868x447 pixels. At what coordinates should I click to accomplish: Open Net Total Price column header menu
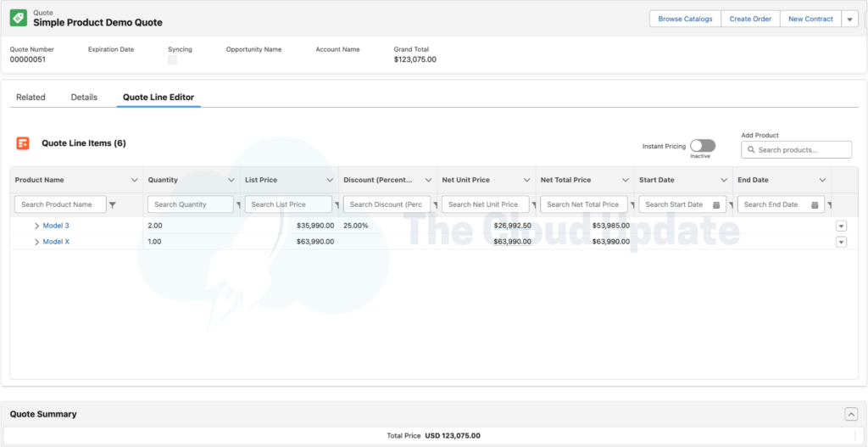coord(626,180)
